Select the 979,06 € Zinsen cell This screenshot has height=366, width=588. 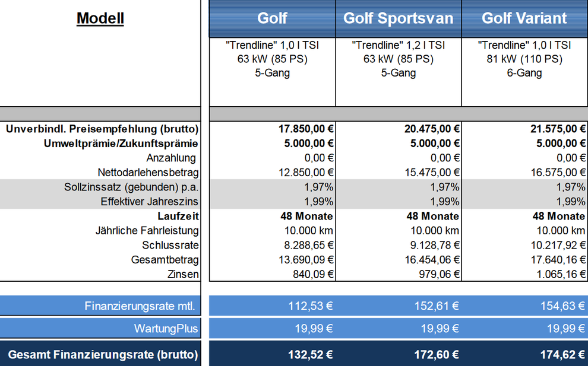pos(439,274)
